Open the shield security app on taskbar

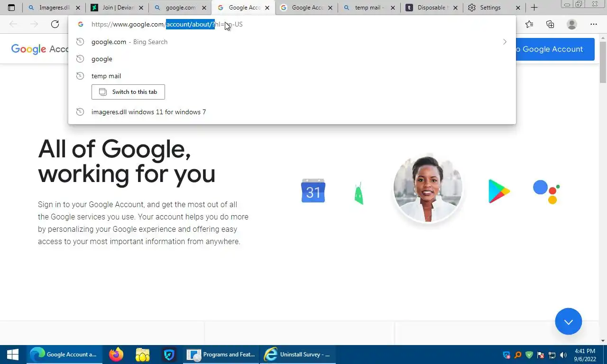pos(169,354)
